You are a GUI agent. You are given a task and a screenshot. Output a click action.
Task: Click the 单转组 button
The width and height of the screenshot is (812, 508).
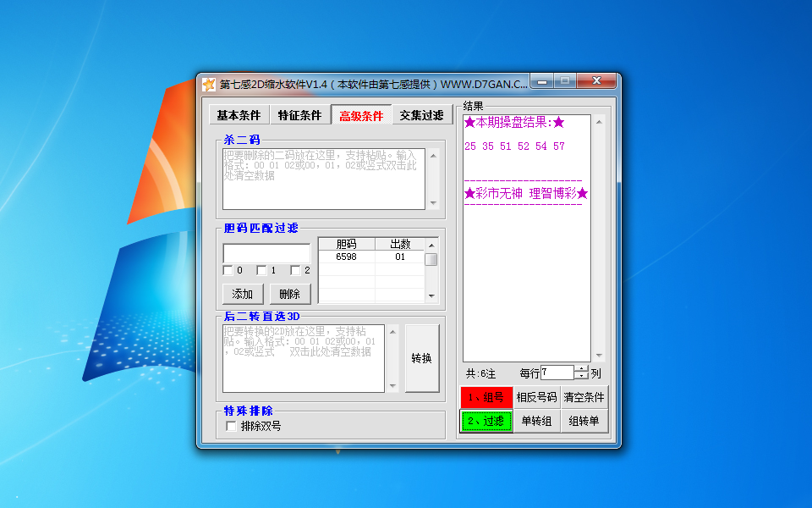pos(536,421)
